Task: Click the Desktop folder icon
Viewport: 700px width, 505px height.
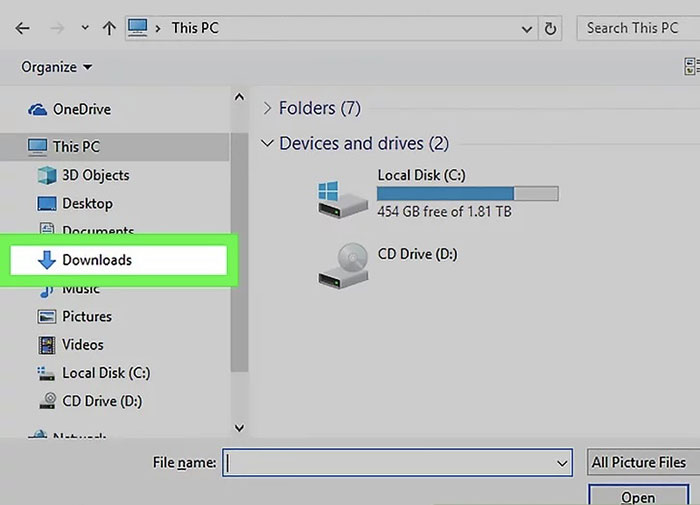Action: pyautogui.click(x=47, y=204)
